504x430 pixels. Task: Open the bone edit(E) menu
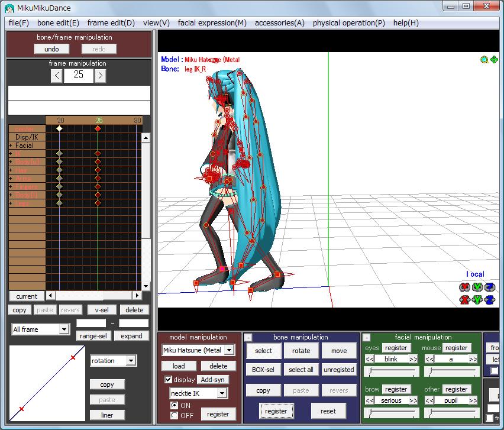[58, 23]
